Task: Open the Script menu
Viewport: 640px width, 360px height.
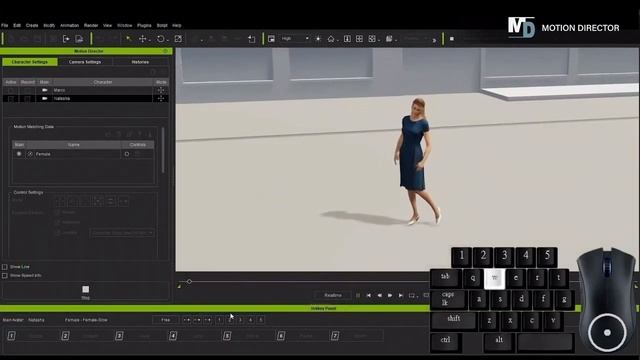Action: (162, 25)
